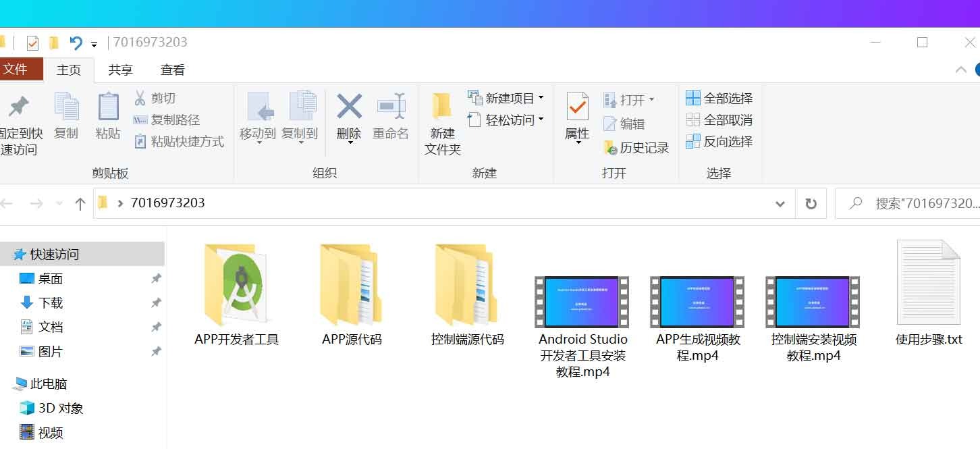Viewport: 980px width, 449px height.
Task: Open the New item (新建项目) dropdown
Action: pos(506,99)
